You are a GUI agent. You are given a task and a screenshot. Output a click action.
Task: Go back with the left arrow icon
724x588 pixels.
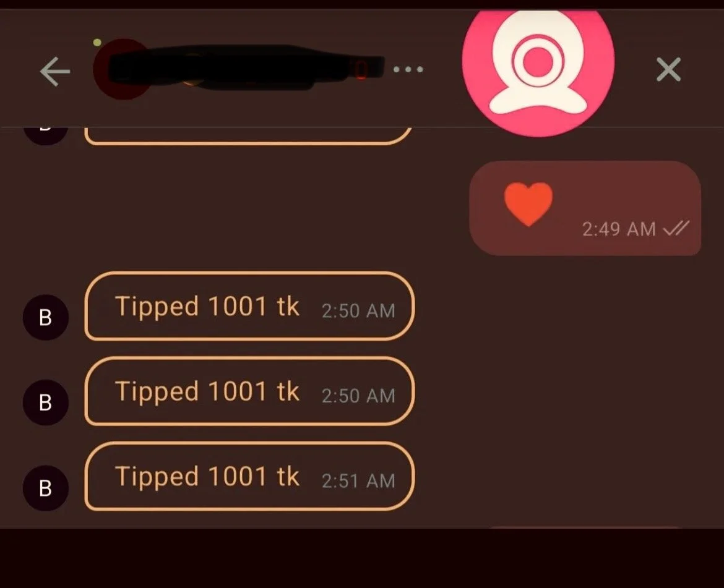55,72
